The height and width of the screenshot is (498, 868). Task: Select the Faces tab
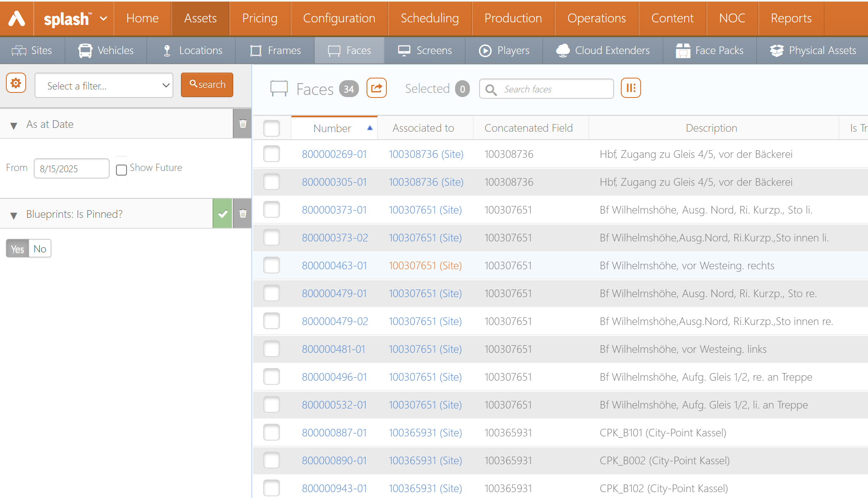pyautogui.click(x=349, y=50)
